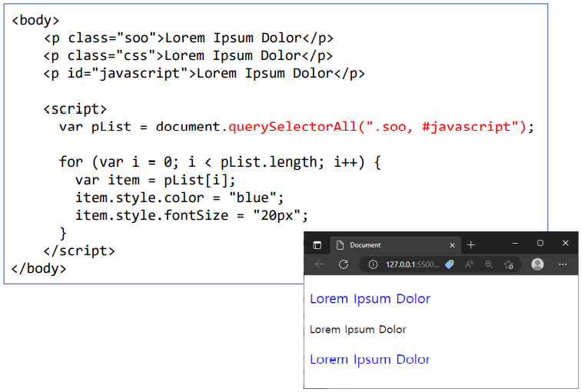Open a new browser tab with plus button

coord(471,245)
